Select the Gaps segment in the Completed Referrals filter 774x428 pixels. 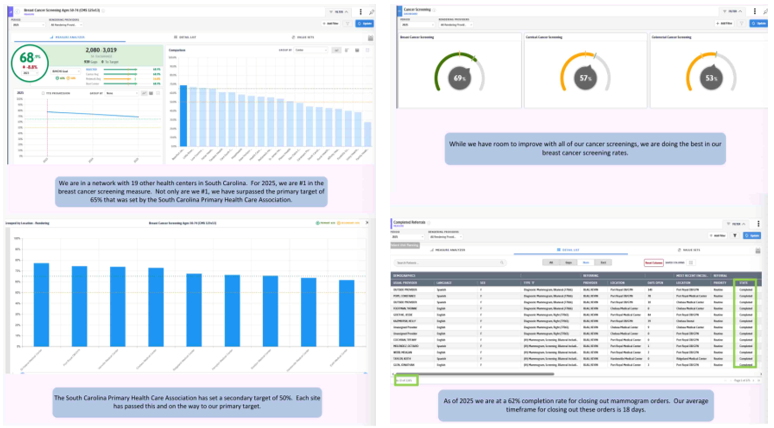point(568,263)
